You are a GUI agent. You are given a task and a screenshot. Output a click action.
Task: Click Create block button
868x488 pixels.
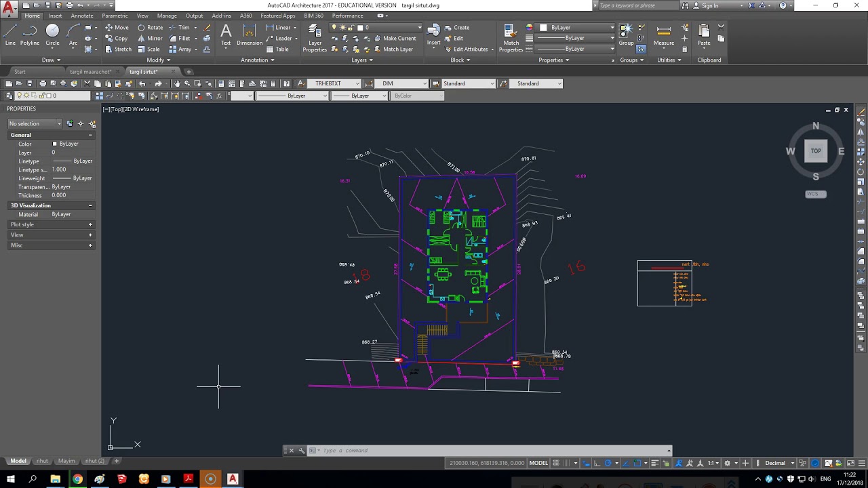[x=457, y=28]
